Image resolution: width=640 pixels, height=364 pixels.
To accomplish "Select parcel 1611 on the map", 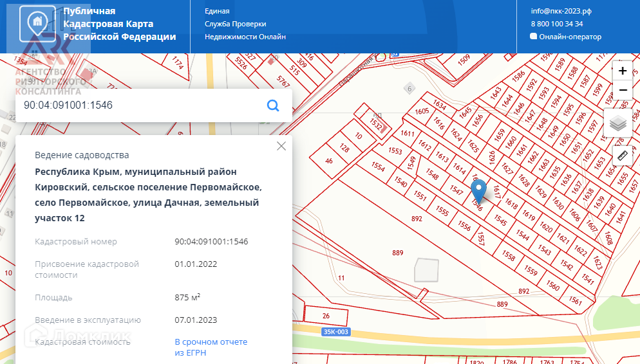I will (407, 134).
